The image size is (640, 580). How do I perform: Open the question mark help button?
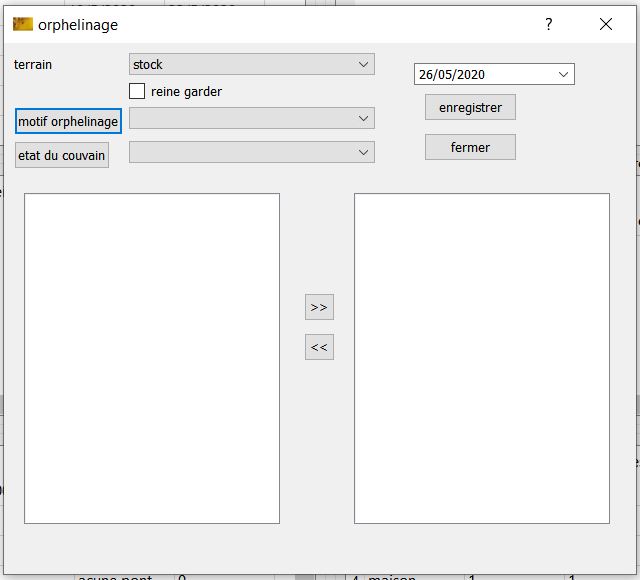point(548,24)
